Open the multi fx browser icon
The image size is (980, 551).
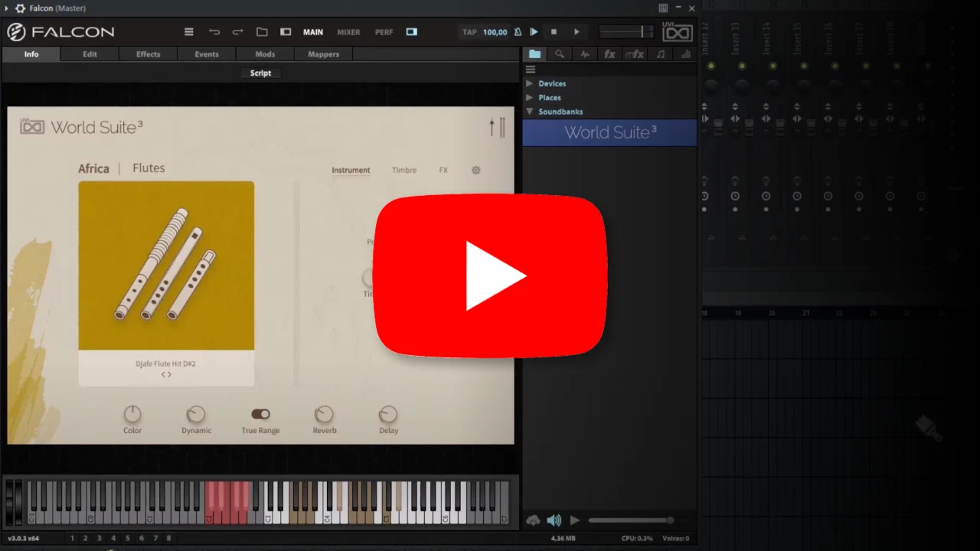(635, 54)
